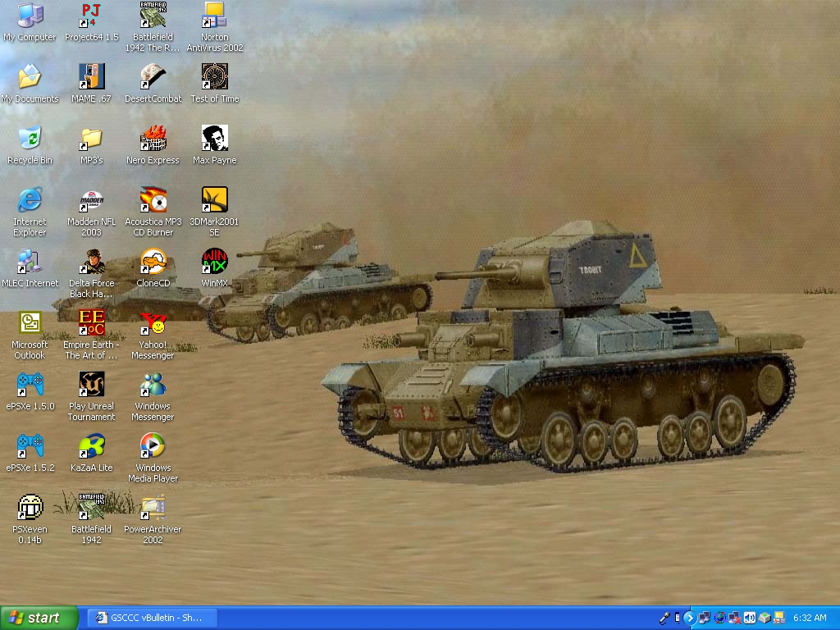Image resolution: width=840 pixels, height=630 pixels.
Task: Click the volume speaker tray icon
Action: pos(749,619)
